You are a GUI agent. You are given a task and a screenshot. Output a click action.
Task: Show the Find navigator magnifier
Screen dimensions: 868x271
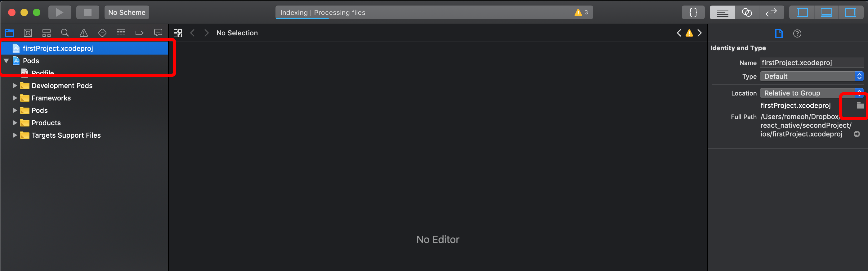tap(65, 33)
